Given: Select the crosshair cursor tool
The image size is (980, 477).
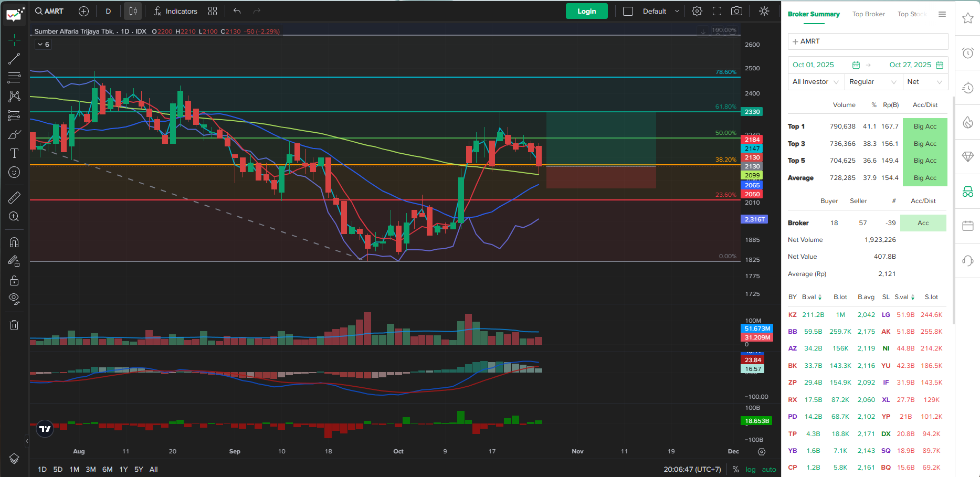Looking at the screenshot, I should click(x=14, y=40).
